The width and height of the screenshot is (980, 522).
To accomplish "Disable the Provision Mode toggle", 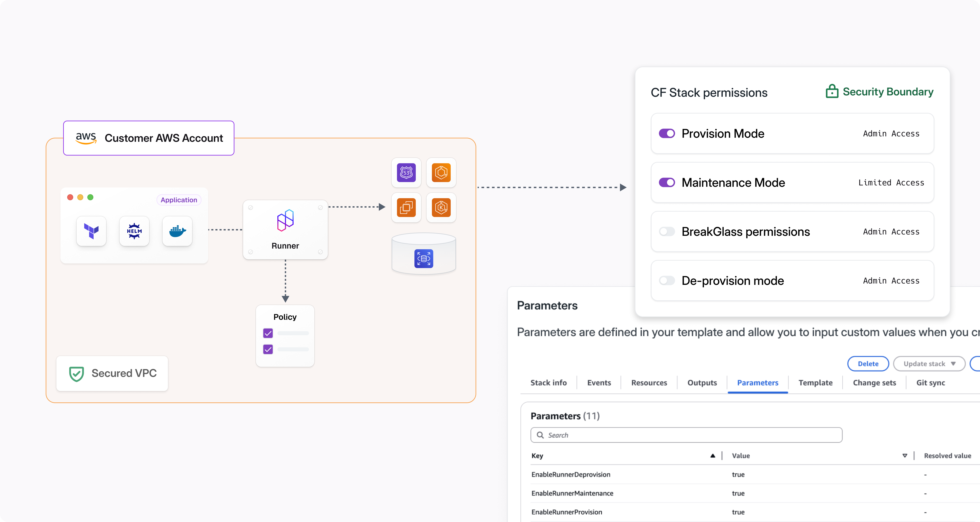I will [x=667, y=133].
